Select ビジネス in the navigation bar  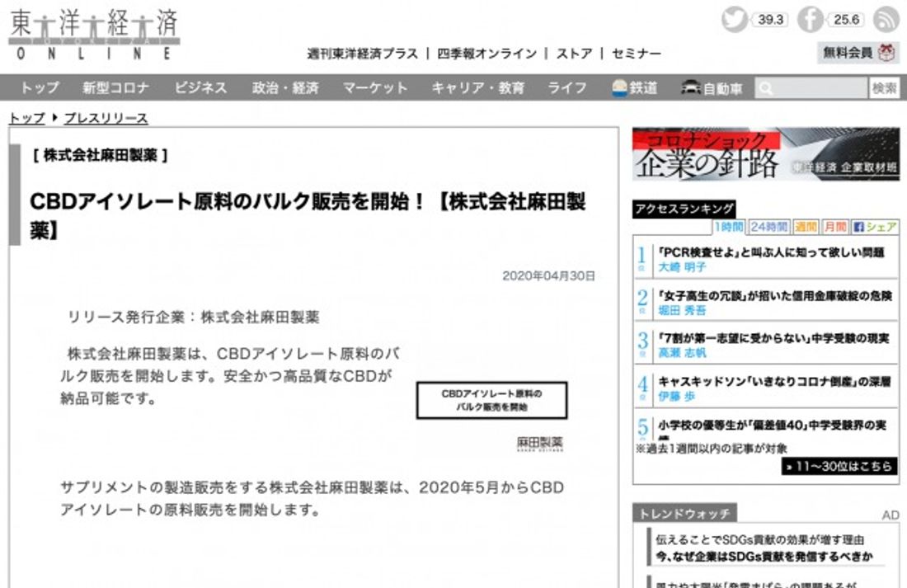pos(200,88)
